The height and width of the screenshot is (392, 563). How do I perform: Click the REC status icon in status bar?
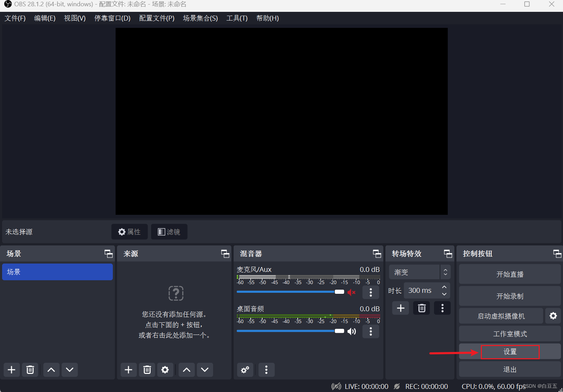click(x=397, y=386)
